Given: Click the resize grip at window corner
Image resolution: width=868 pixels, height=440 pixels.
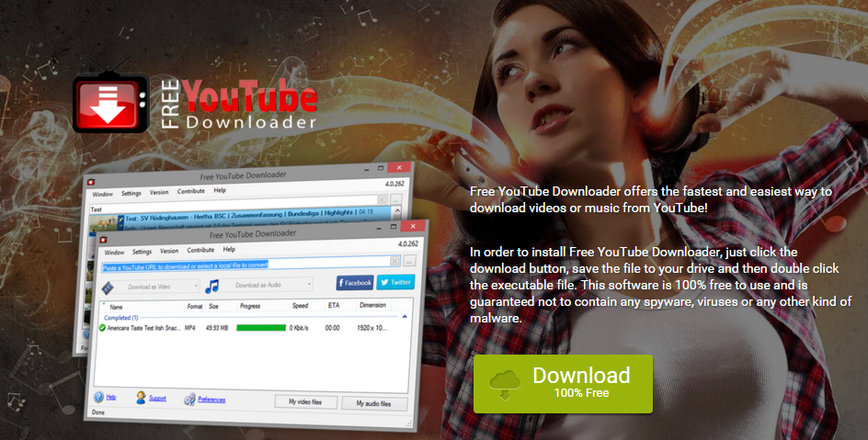Looking at the screenshot, I should (409, 424).
